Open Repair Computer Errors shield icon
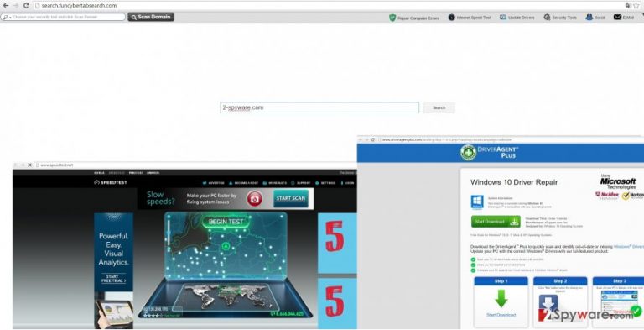The width and height of the screenshot is (644, 330). [x=392, y=18]
